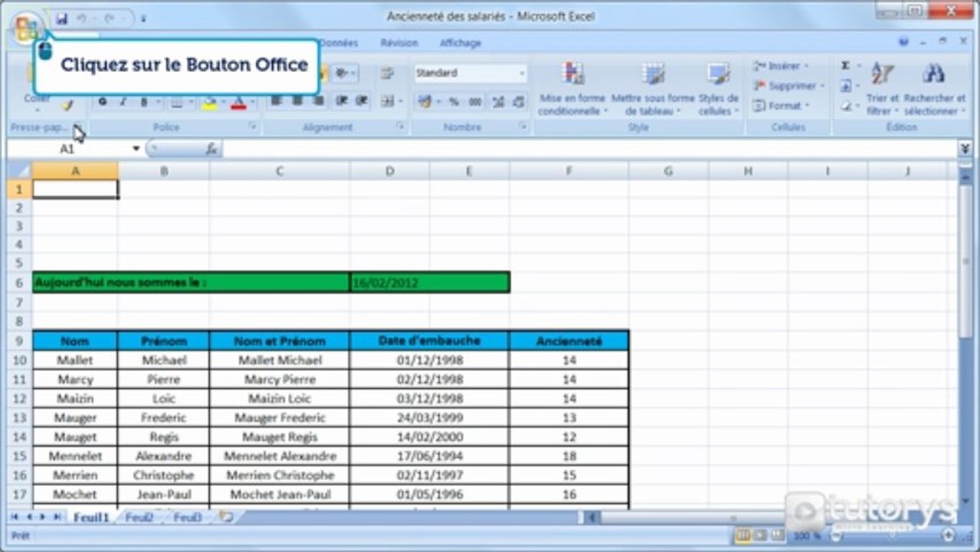Align text to the right
The image size is (980, 552).
point(318,100)
